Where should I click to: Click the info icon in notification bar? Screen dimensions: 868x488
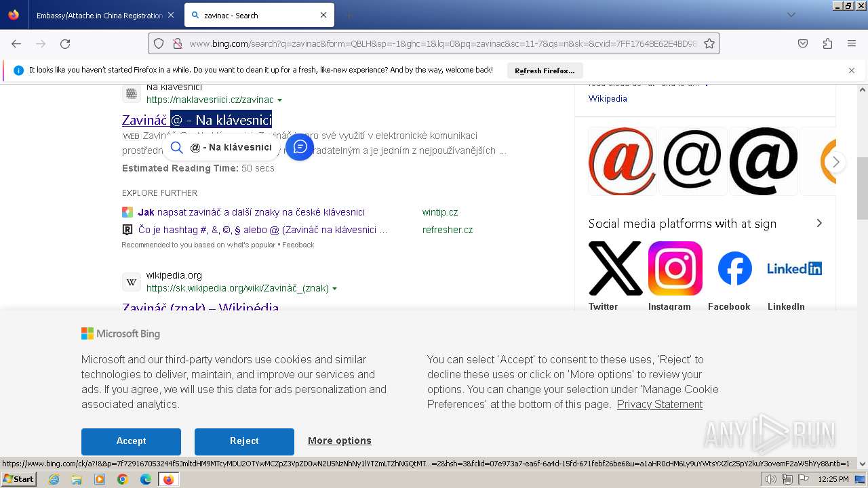click(x=18, y=70)
